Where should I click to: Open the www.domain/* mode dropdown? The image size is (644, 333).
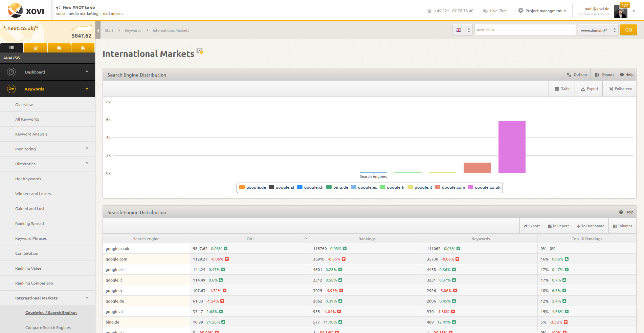click(x=598, y=30)
